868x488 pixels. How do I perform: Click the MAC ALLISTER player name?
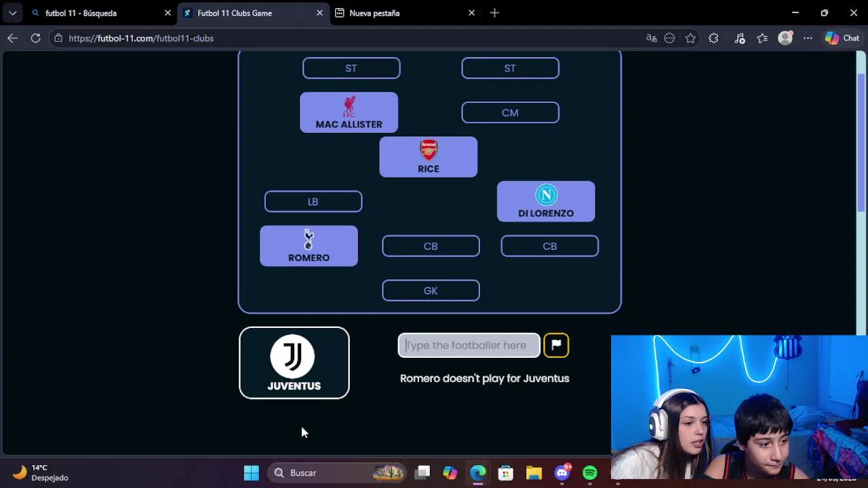(349, 124)
